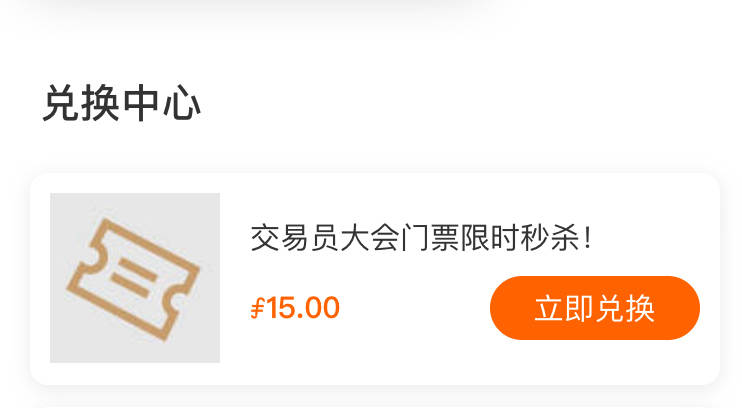
Task: Click the two lines inside the ticket icon
Action: click(x=134, y=278)
